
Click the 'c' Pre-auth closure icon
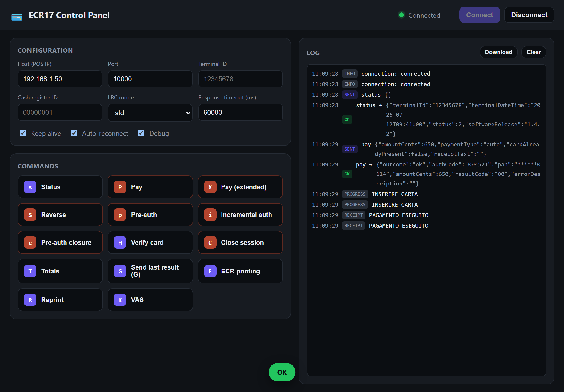coord(30,242)
